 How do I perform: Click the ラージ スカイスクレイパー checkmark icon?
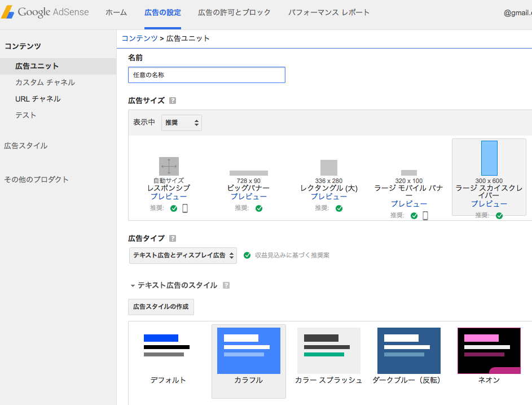click(x=499, y=216)
